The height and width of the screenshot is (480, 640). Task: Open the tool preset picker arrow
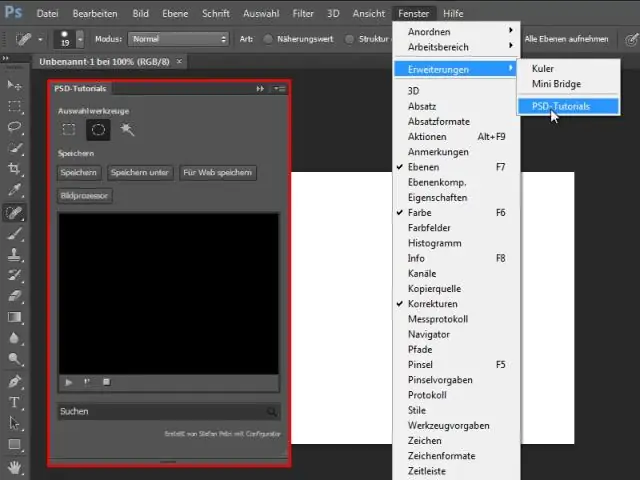(x=40, y=40)
